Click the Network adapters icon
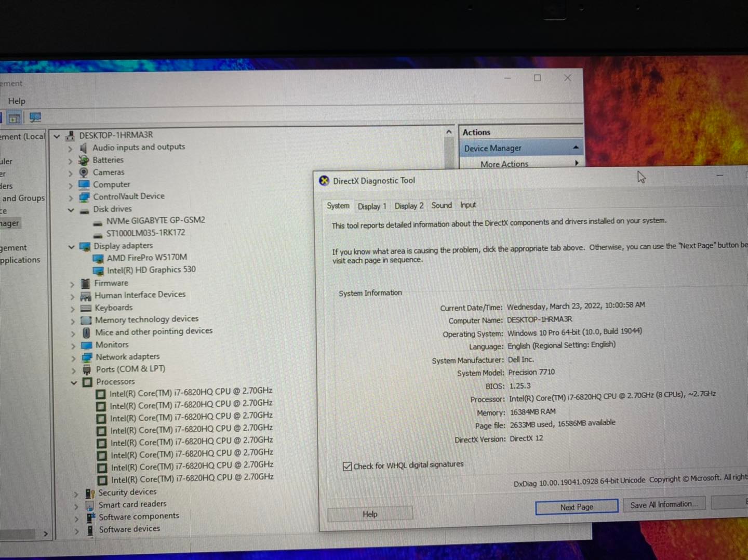Viewport: 748px width, 560px height. pyautogui.click(x=86, y=357)
